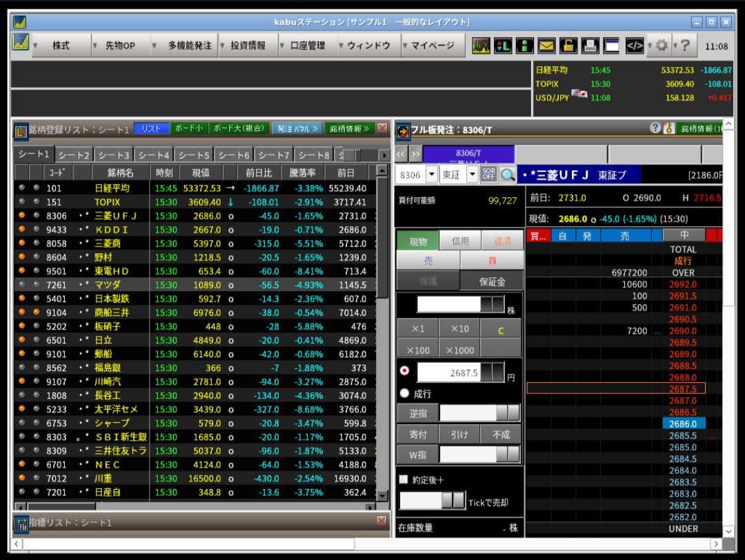Image resolution: width=745 pixels, height=560 pixels.
Task: Toggle the SOR OFF button
Action: (488, 174)
